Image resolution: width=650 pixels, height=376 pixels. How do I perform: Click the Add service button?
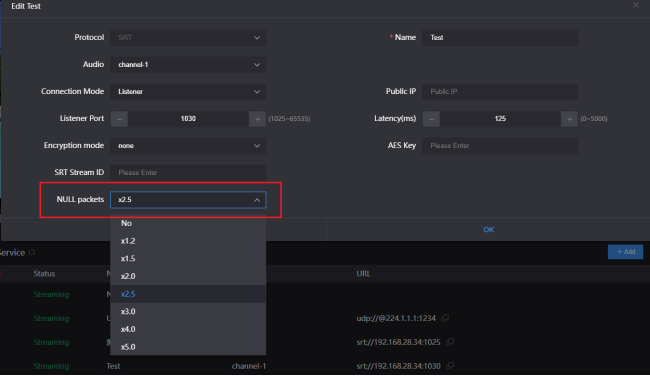(x=626, y=252)
